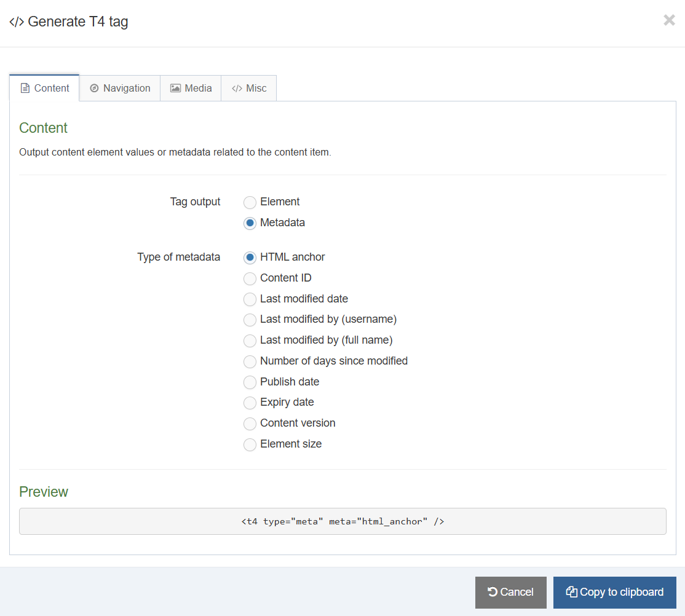Choose Publish date metadata option
Screen dimensions: 685x616
pos(250,382)
